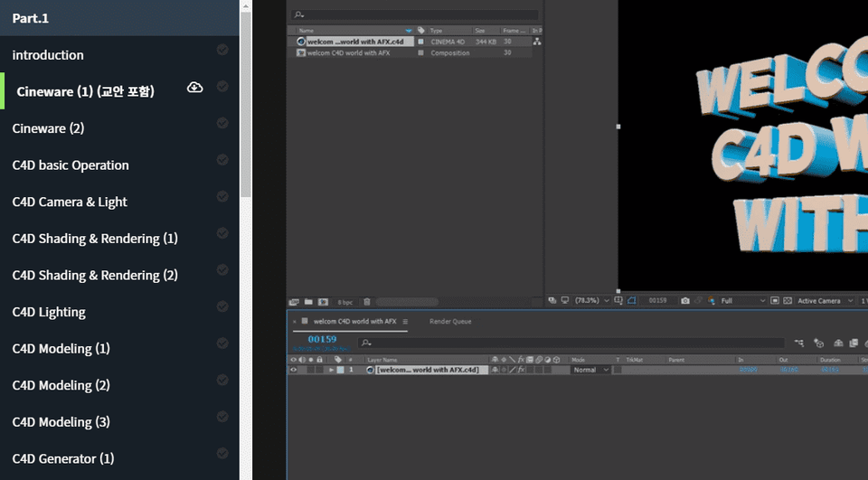Toggle region of interest in viewer

pos(775,301)
